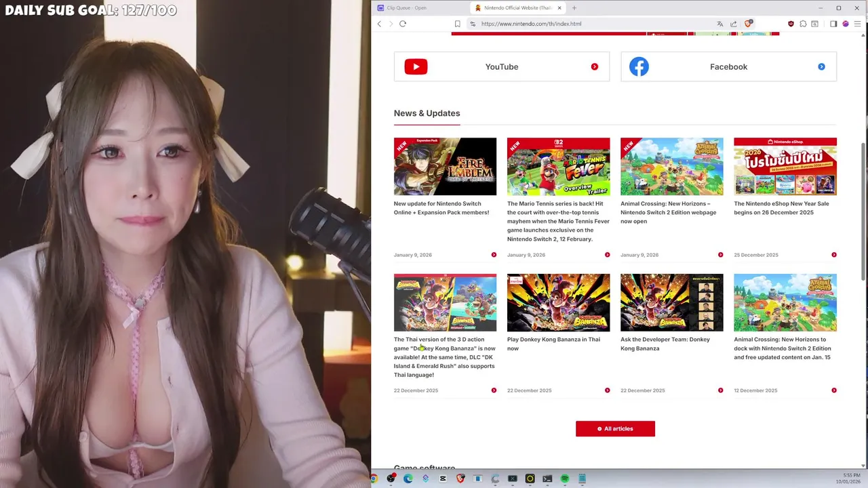Open Microsoft Edge from the taskbar
Screen dimensions: 868x488
408,479
